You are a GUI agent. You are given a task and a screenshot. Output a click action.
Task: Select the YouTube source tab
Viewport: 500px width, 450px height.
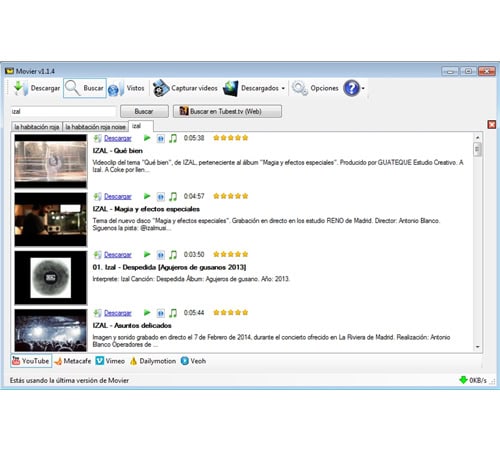point(31,361)
